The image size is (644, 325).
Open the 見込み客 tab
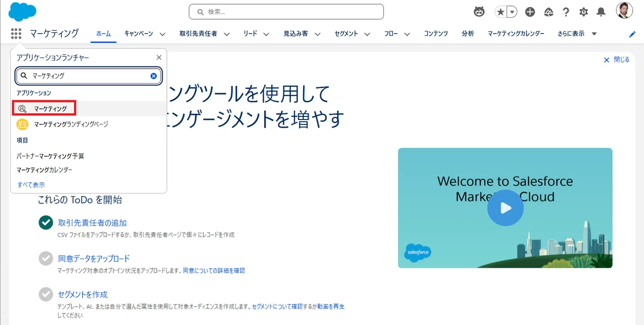point(296,34)
